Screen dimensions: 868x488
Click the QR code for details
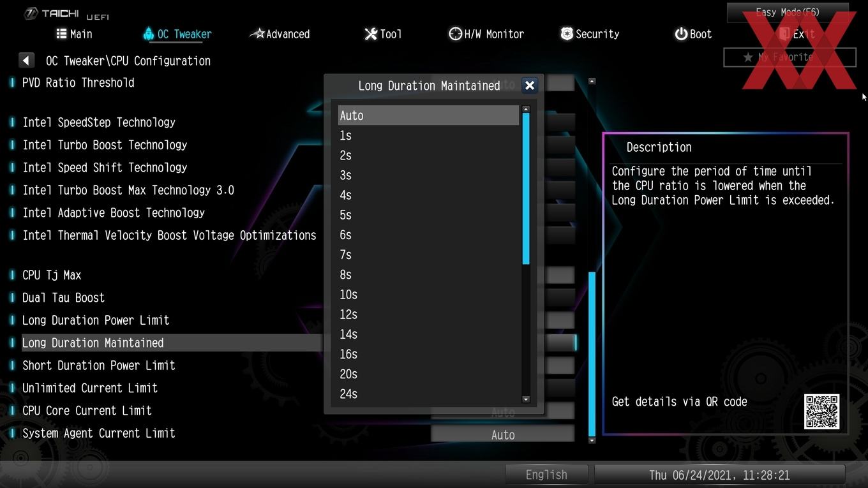[821, 411]
